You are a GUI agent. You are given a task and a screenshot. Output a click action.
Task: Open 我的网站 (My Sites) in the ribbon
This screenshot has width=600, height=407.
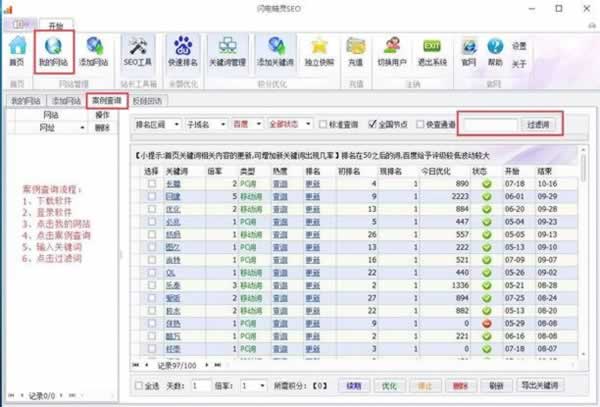click(55, 51)
